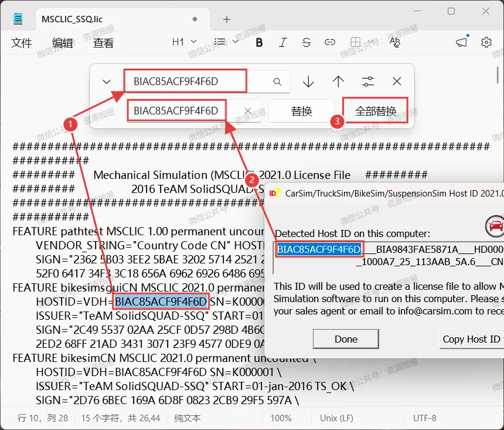Open the 文件 menu

pyautogui.click(x=22, y=43)
